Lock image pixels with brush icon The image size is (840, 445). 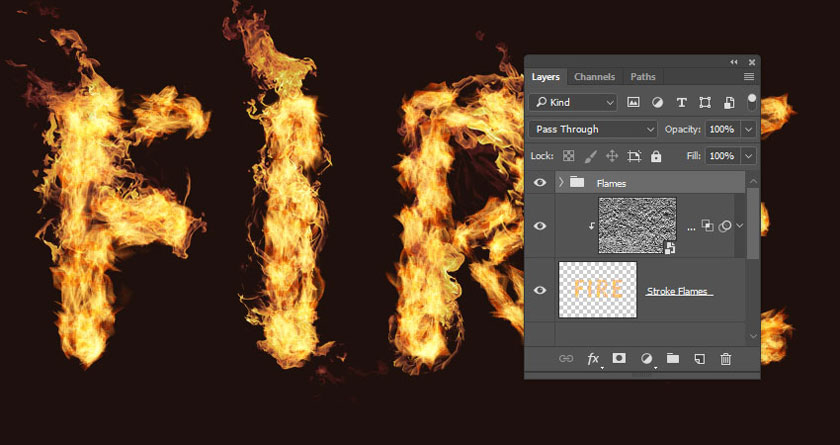click(x=590, y=156)
